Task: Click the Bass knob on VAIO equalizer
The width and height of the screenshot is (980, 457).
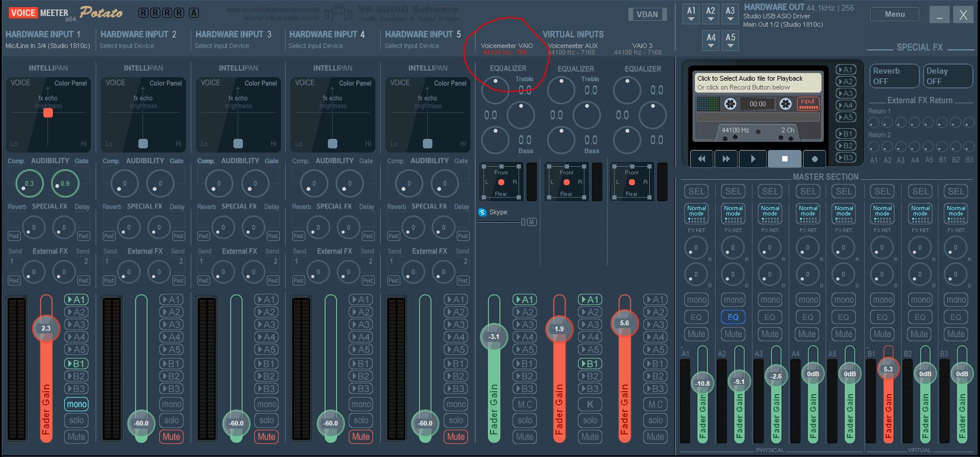Action: pyautogui.click(x=494, y=140)
